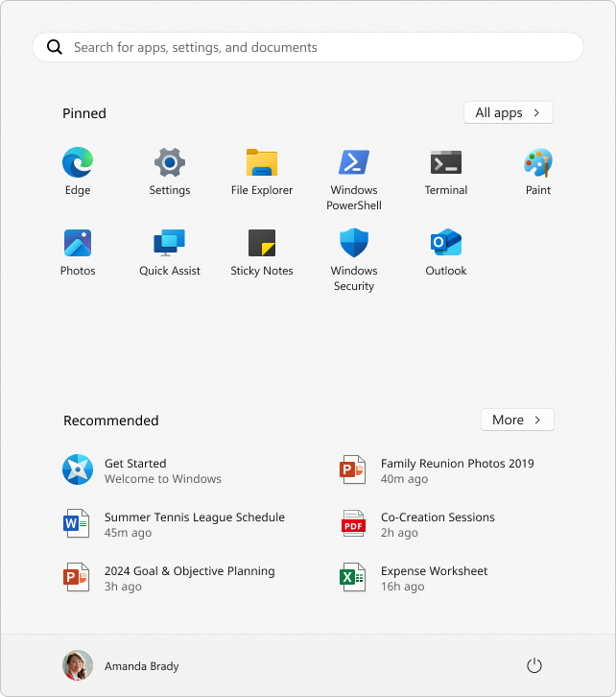
Task: Launch the Outlook app icon
Action: [446, 243]
